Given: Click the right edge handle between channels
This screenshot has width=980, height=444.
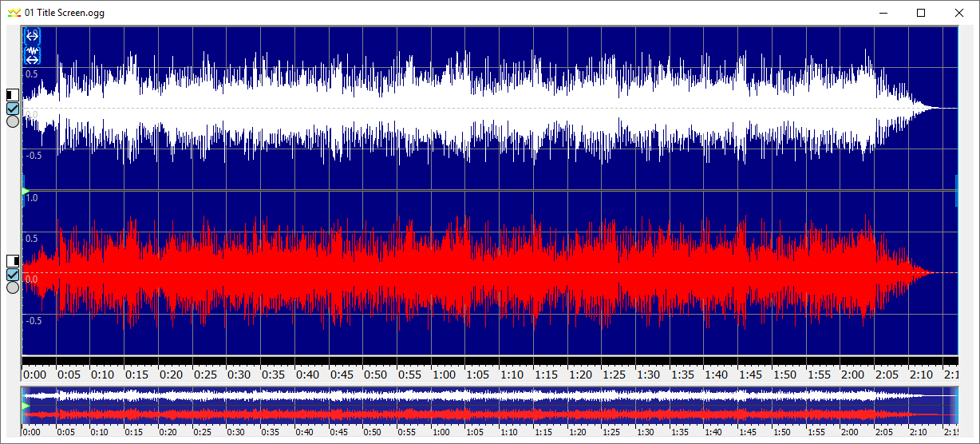Looking at the screenshot, I should [x=956, y=190].
